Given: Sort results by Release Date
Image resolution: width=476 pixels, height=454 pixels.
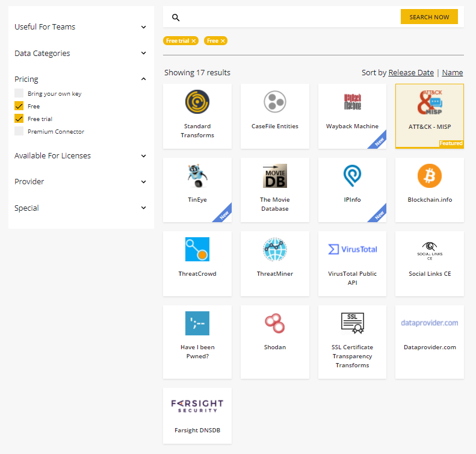Looking at the screenshot, I should (x=411, y=73).
